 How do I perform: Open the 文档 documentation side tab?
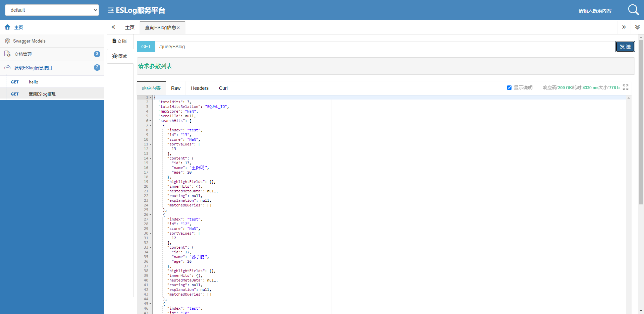point(120,41)
